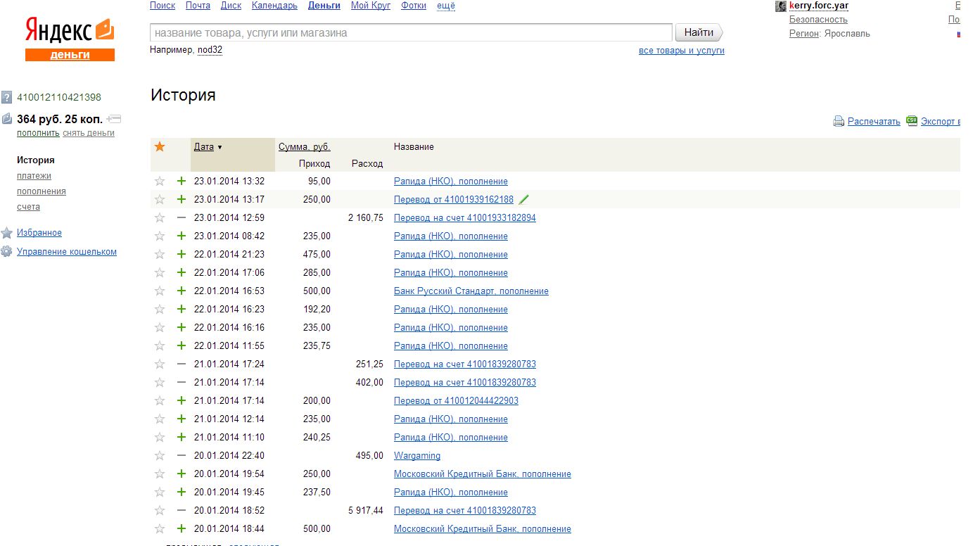Click the card icon next to balance
980x546 pixels.
[x=115, y=119]
